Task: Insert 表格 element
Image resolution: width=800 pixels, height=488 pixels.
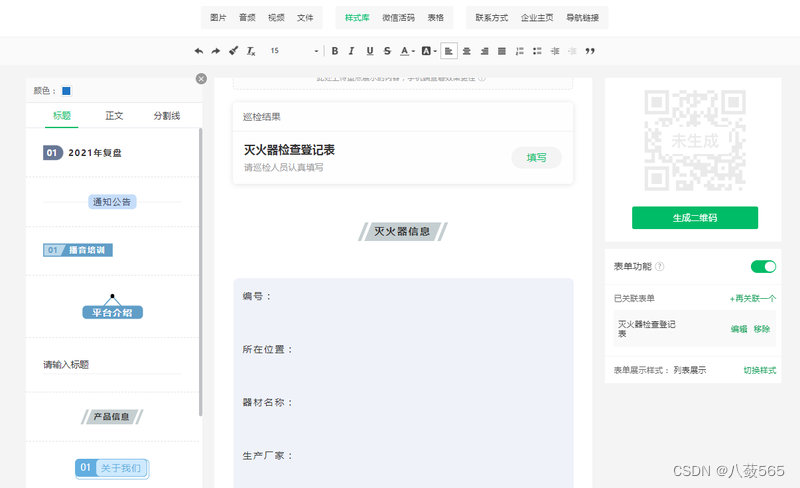Action: (436, 18)
